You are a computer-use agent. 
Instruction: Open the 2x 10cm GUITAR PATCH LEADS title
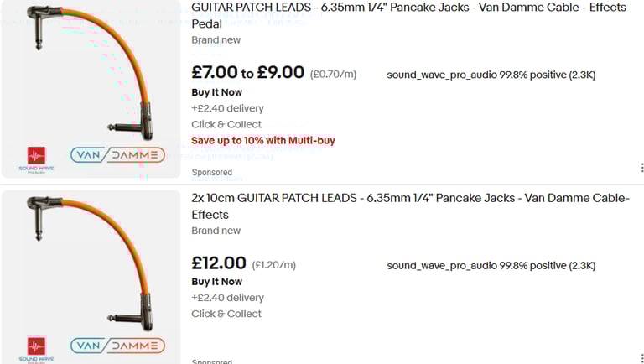(410, 206)
